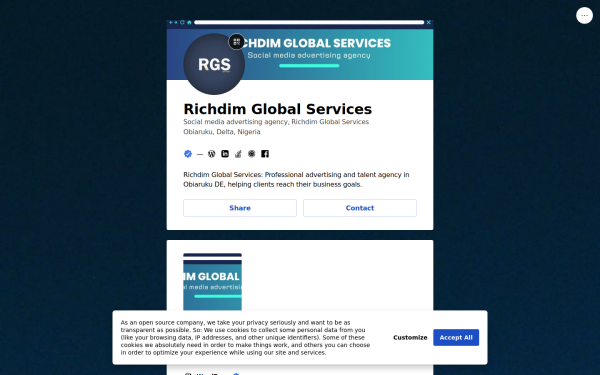600x375 pixels.
Task: Open the WordPress account icon
Action: (x=212, y=154)
